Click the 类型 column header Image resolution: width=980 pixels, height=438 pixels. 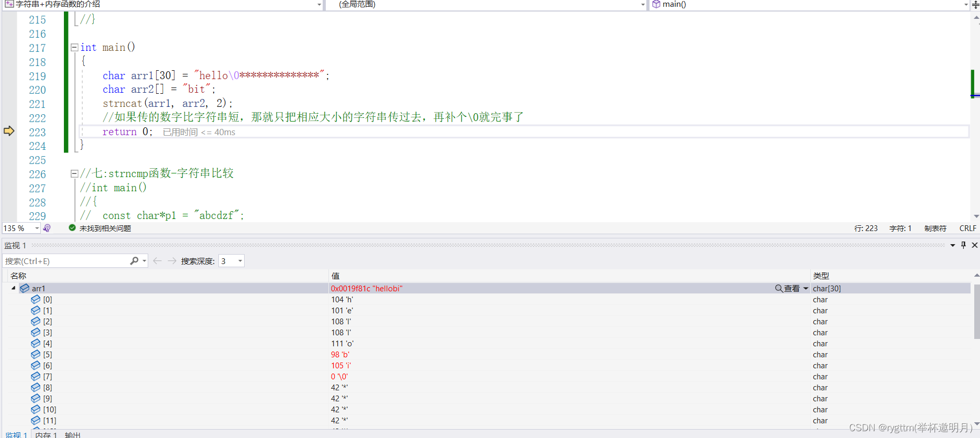click(x=821, y=276)
